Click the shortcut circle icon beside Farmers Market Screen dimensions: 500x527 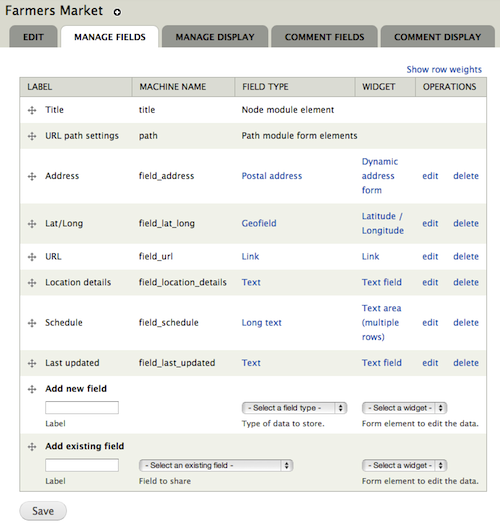click(x=117, y=12)
